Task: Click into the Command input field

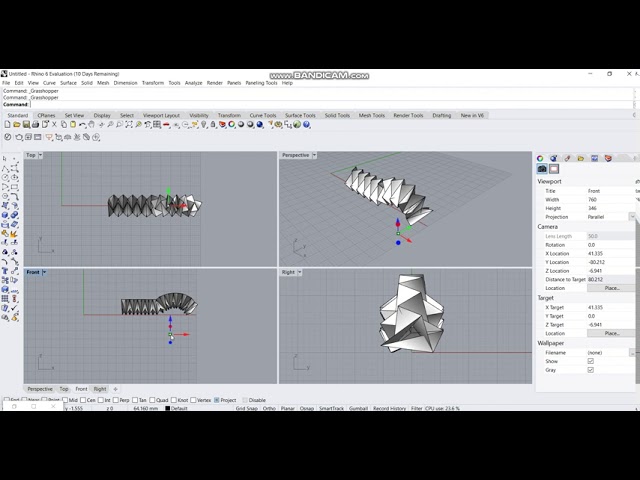Action: pyautogui.click(x=331, y=104)
